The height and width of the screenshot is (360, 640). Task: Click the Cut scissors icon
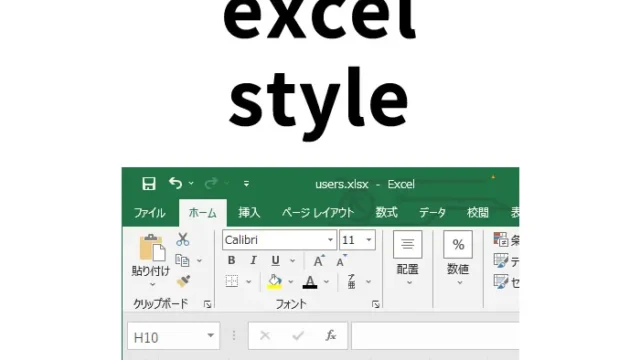click(182, 239)
